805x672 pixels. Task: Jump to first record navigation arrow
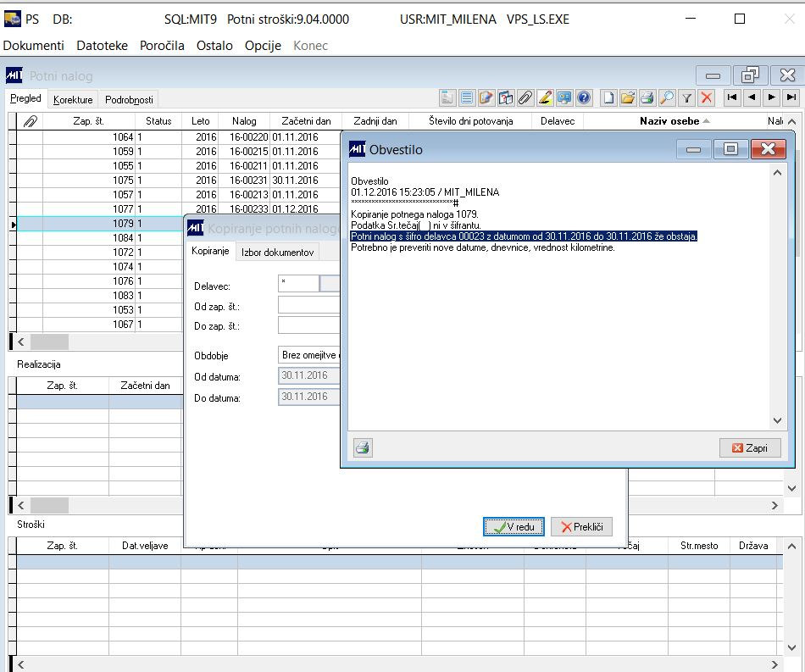click(731, 97)
